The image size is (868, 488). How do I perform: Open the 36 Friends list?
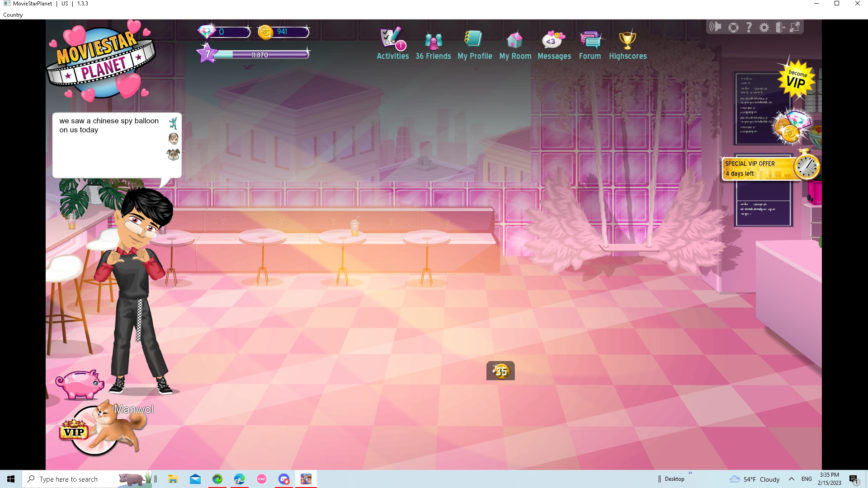433,43
